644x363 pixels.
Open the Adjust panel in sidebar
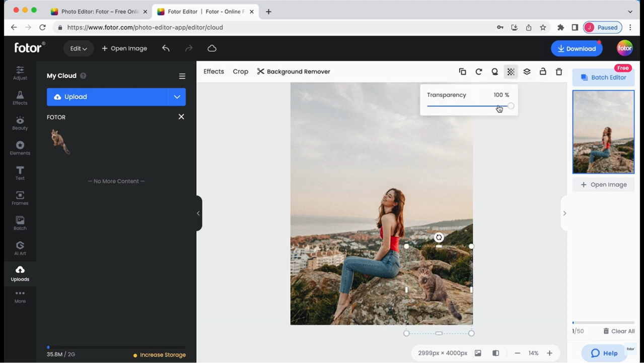(x=20, y=73)
